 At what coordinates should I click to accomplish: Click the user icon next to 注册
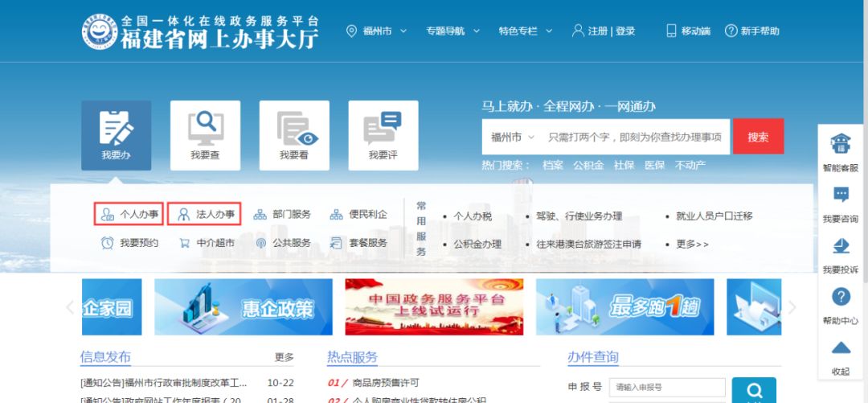point(578,31)
